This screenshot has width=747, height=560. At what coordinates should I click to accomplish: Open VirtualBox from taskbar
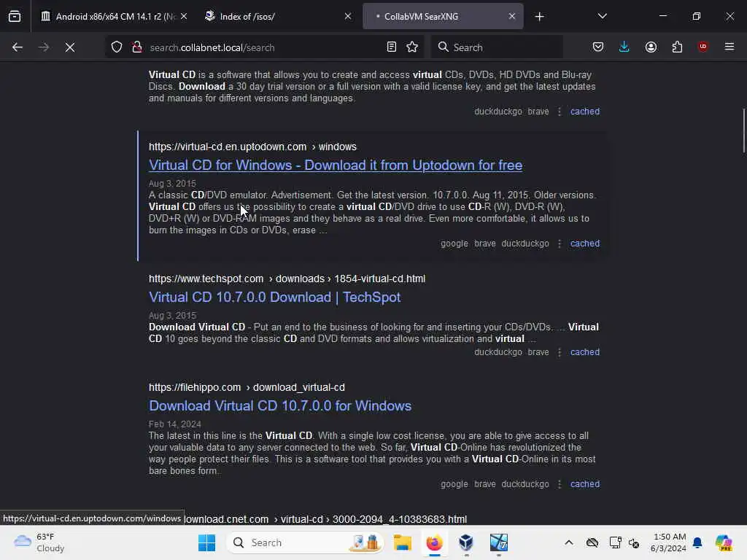pos(466,542)
